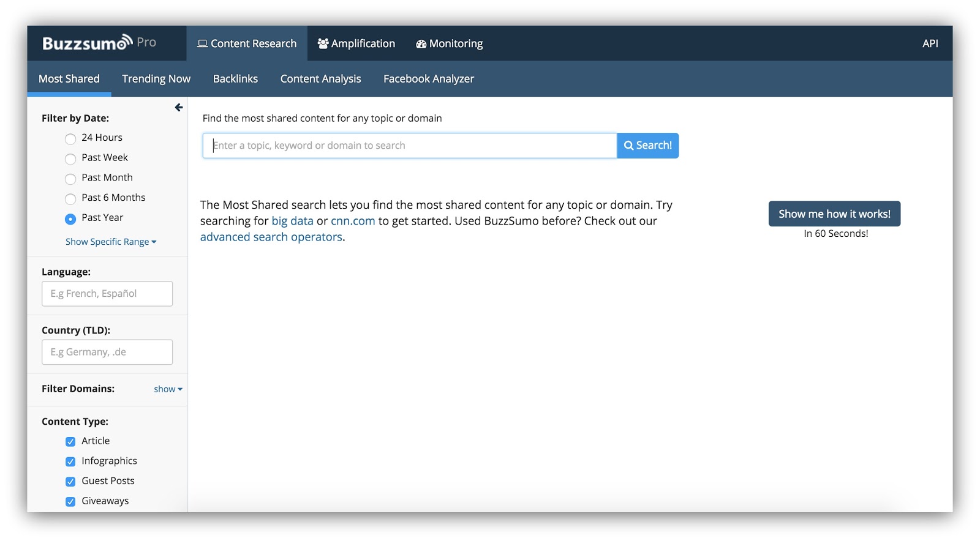This screenshot has width=980, height=541.
Task: Click into the Language input field
Action: pyautogui.click(x=107, y=294)
